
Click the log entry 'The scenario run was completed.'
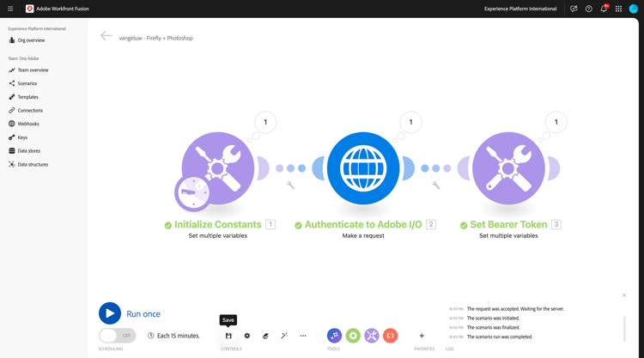[x=500, y=337]
